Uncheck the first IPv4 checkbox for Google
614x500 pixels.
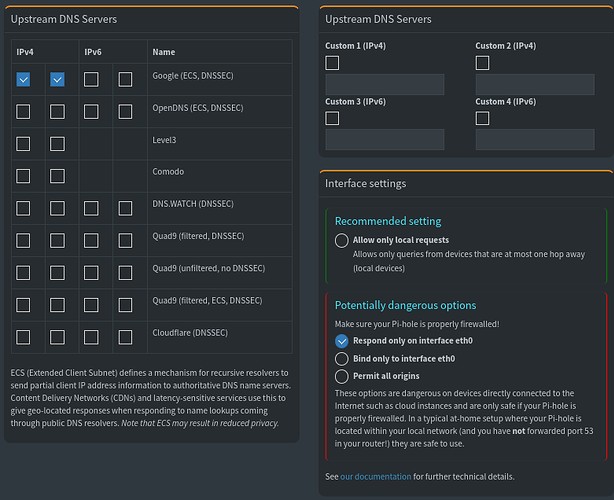point(23,79)
